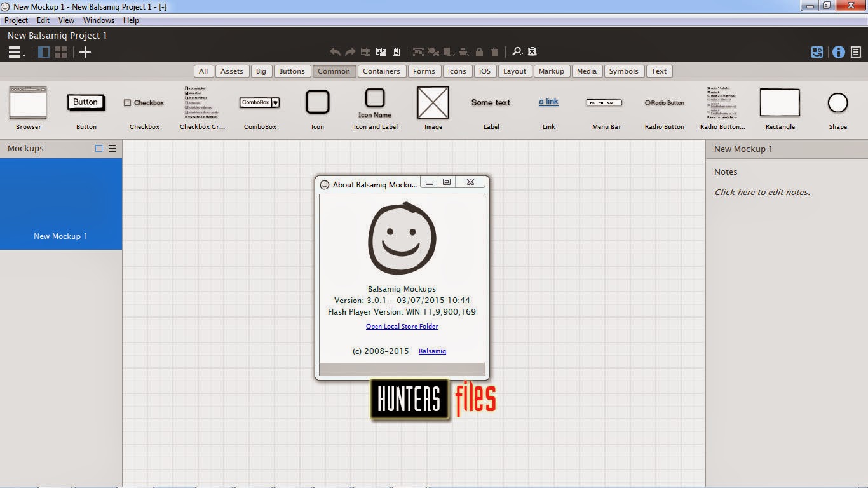Open the Edit menu
The image size is (868, 488).
(43, 20)
